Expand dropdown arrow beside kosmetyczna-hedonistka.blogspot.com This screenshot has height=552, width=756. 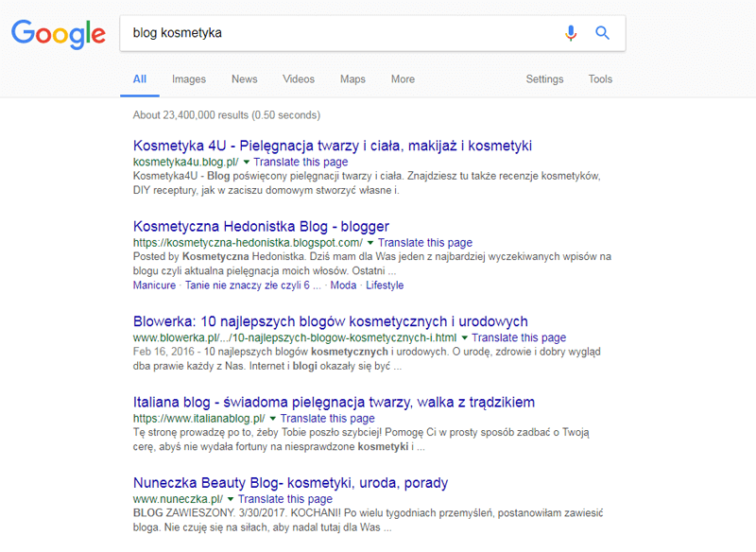(370, 243)
